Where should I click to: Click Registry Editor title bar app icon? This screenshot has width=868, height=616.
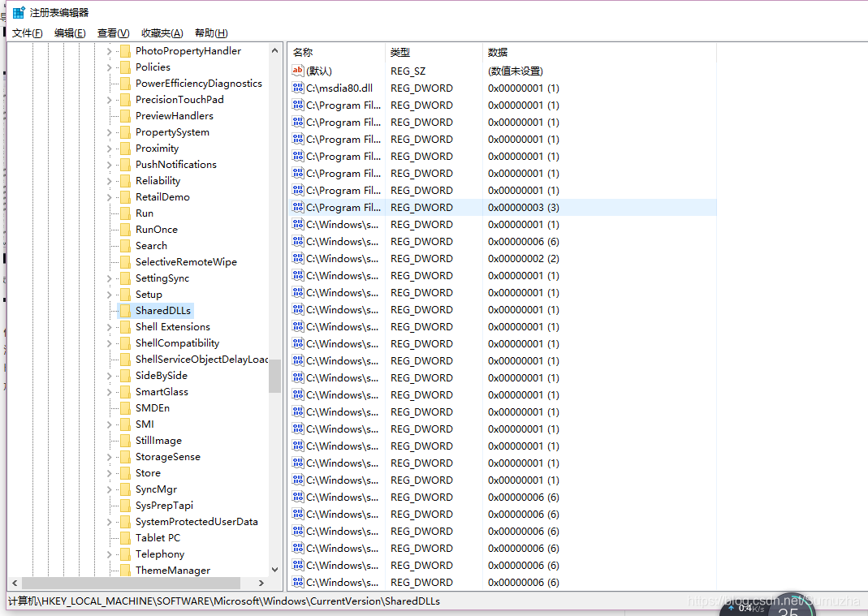[x=19, y=12]
